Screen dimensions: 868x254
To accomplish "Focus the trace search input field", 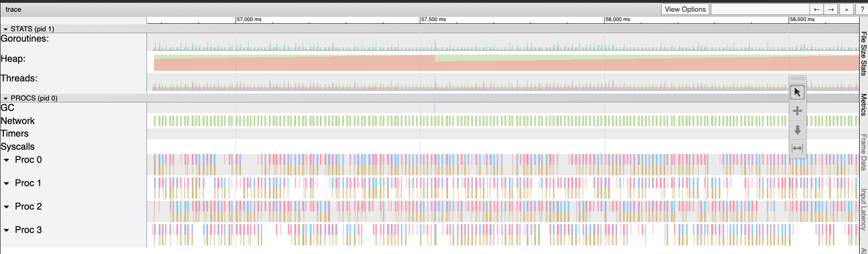I will (x=760, y=9).
